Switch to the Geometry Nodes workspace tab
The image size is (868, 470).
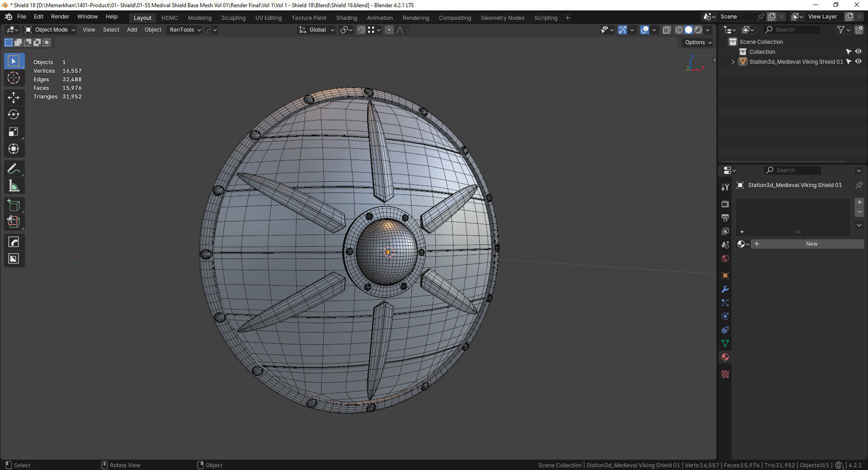pos(503,18)
